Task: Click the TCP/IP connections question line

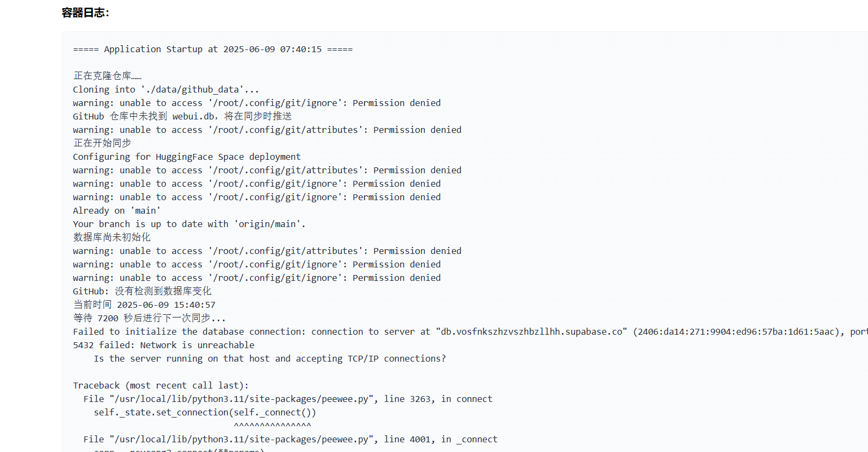Action: tap(270, 358)
